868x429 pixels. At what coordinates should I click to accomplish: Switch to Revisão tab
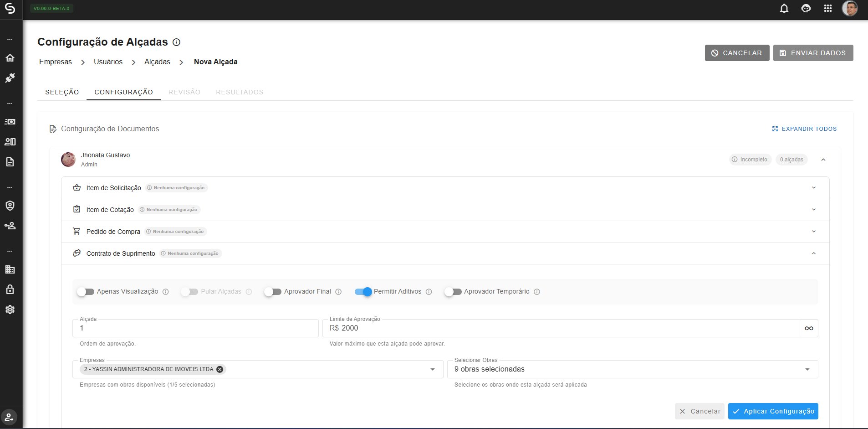click(x=184, y=92)
